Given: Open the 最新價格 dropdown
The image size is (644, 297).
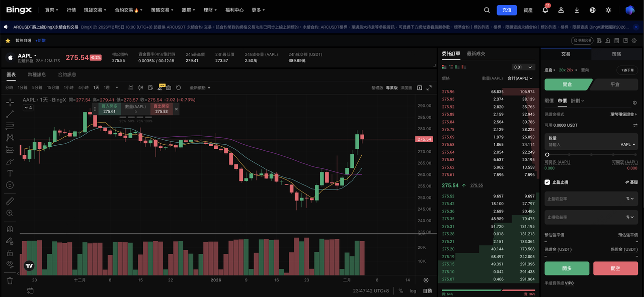Looking at the screenshot, I should [x=200, y=87].
